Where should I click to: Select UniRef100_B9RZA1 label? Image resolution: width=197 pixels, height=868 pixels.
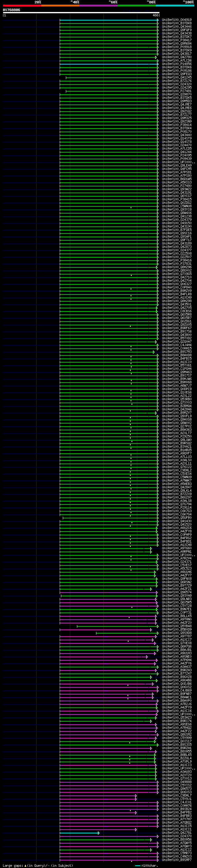click(177, 748)
